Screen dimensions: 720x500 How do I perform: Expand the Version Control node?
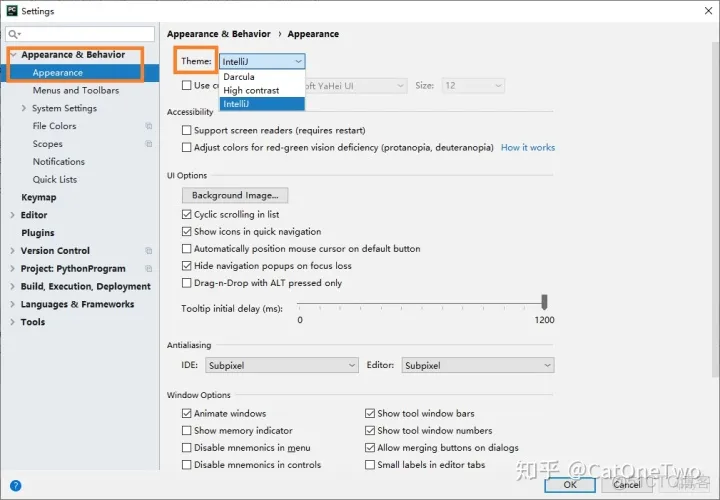(12, 251)
